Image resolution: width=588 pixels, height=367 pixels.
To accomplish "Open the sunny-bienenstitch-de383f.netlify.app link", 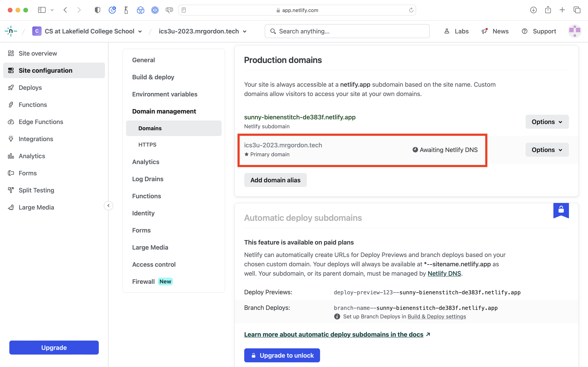I will coord(300,117).
